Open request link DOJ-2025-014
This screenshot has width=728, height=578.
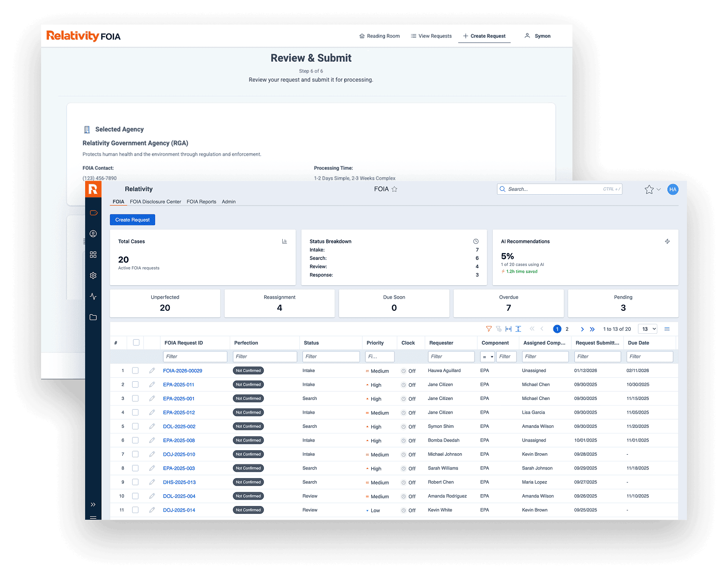point(179,510)
